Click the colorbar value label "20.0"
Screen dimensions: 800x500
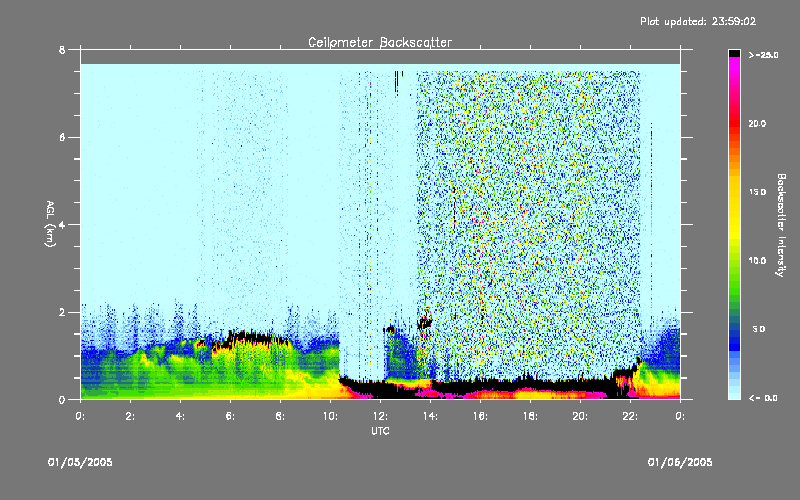(x=757, y=123)
